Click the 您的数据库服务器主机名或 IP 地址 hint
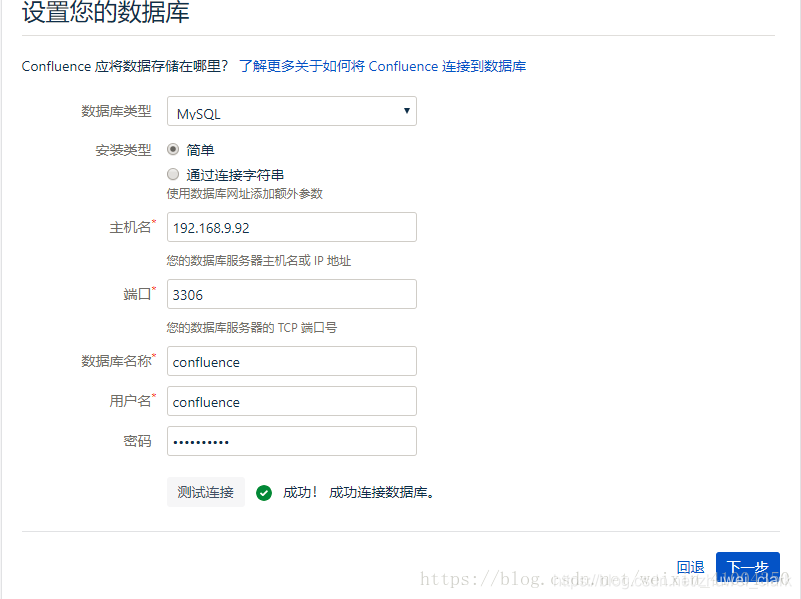 (258, 261)
